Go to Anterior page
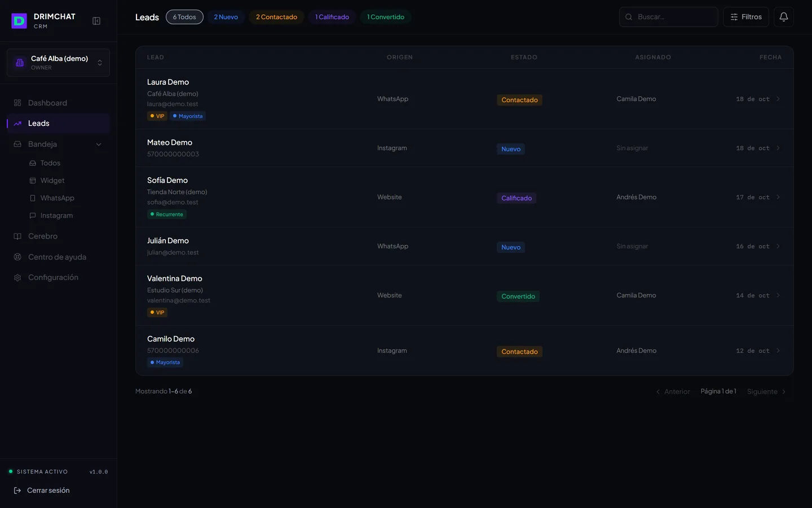The width and height of the screenshot is (812, 508). (x=673, y=392)
